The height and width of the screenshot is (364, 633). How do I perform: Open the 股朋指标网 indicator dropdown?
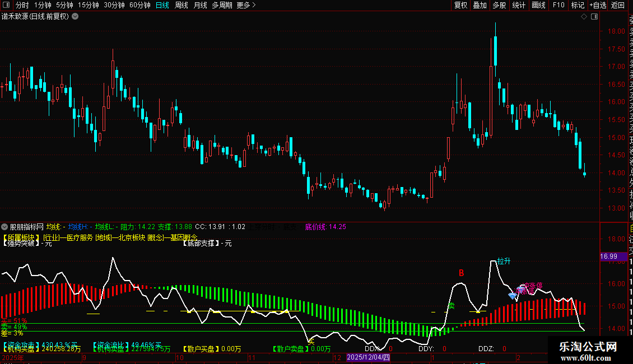4,227
